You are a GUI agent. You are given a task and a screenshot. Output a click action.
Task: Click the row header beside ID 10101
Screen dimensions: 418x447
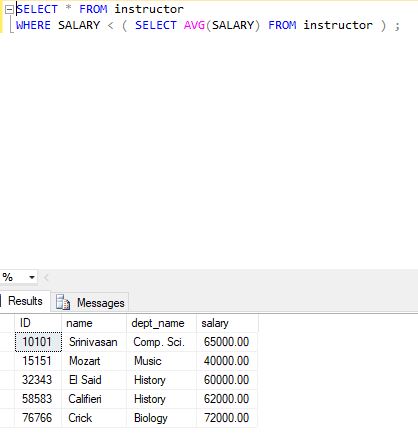7,342
